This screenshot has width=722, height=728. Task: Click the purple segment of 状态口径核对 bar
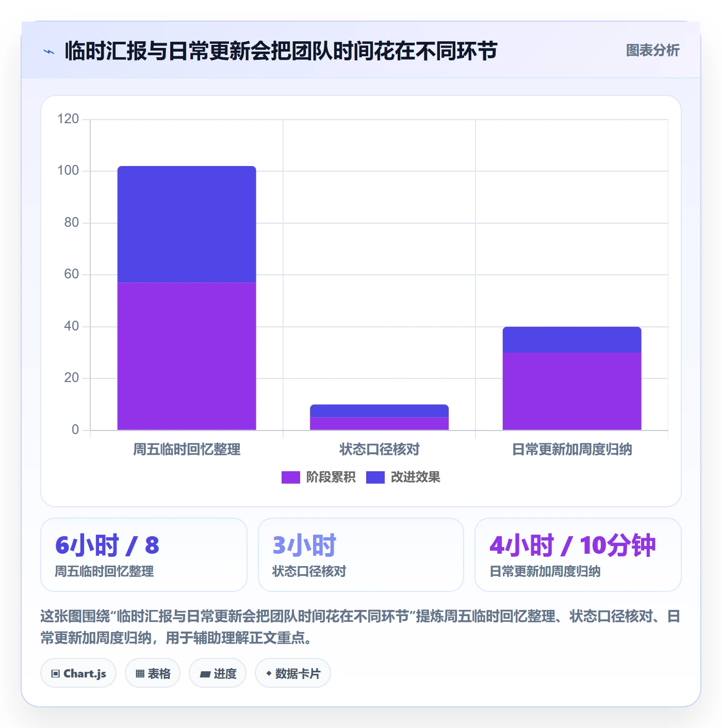[379, 423]
